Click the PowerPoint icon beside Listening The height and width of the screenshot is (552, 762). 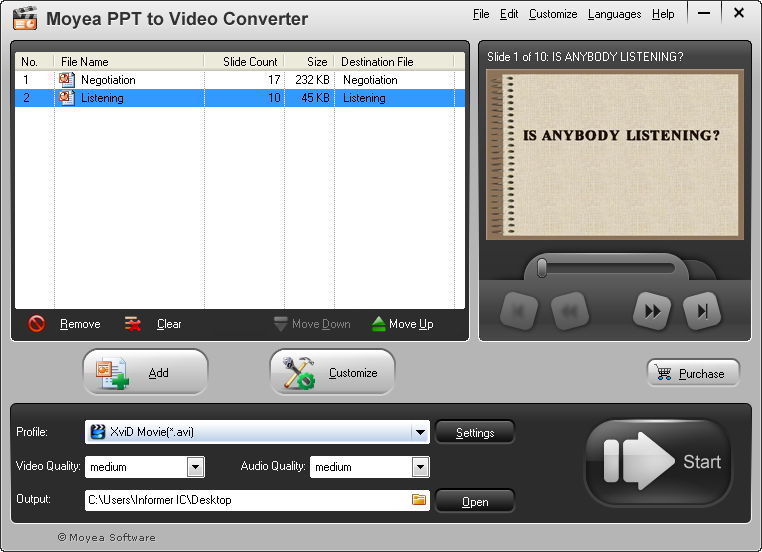pos(67,98)
